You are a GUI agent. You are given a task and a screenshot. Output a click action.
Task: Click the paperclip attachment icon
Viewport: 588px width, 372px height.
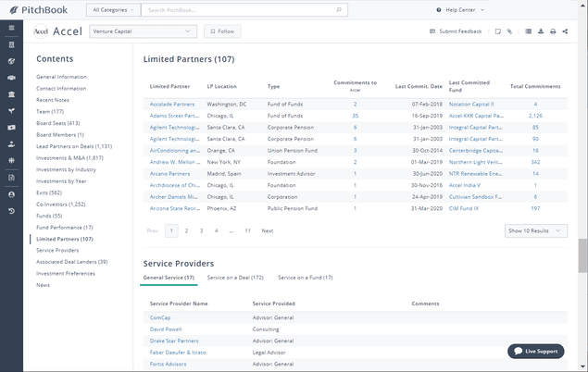pos(510,31)
